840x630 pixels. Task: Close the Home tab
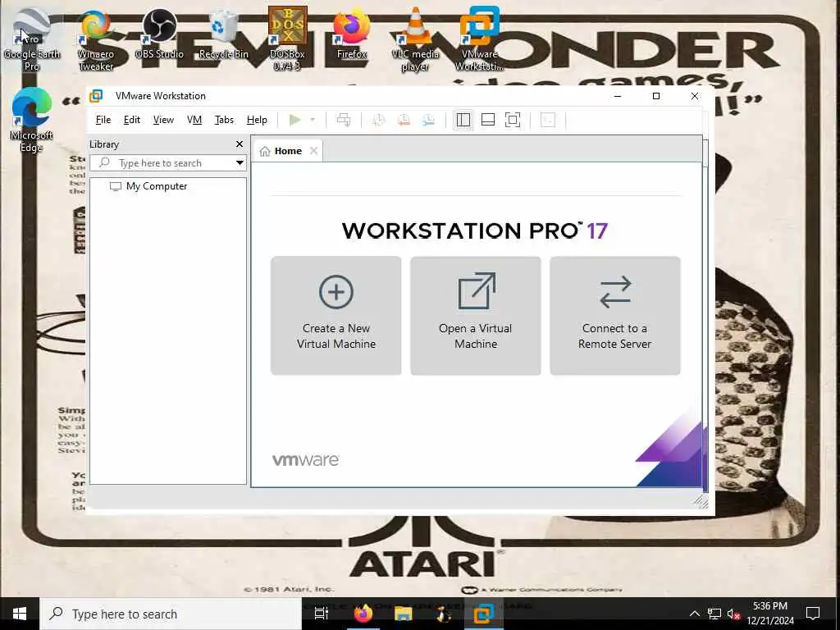pyautogui.click(x=314, y=151)
